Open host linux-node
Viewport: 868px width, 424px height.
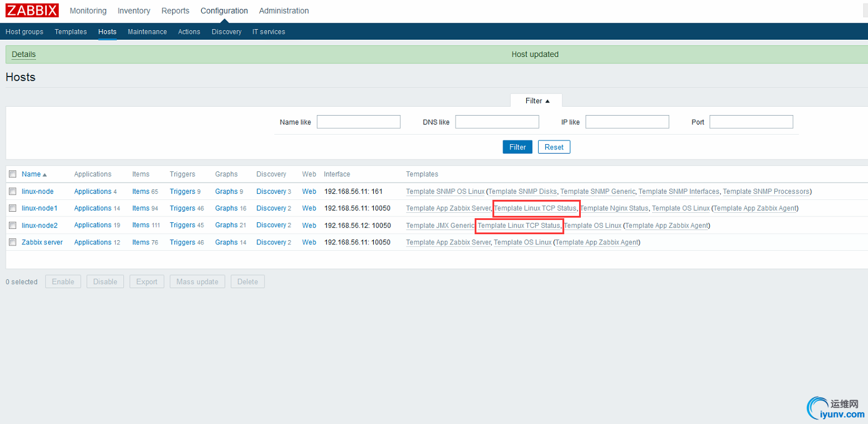(37, 192)
